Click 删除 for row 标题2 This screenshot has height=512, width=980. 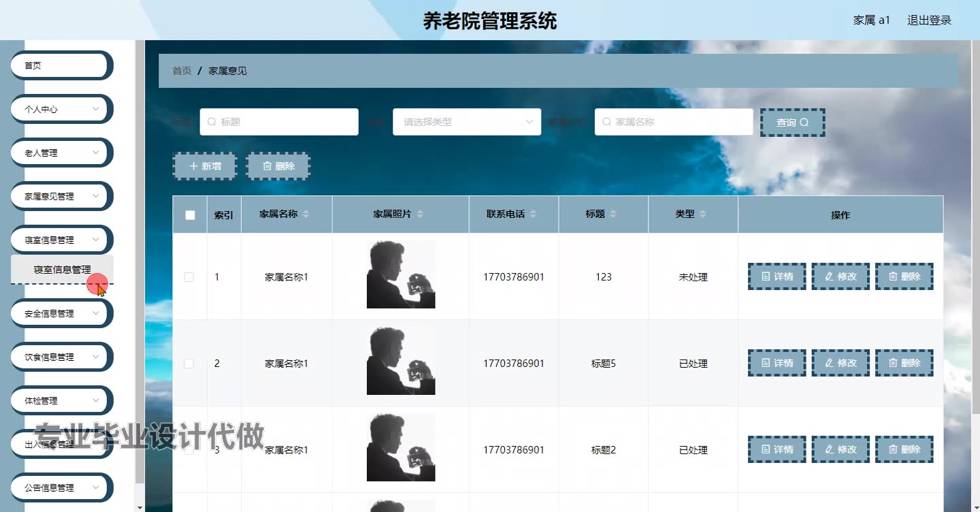(904, 449)
